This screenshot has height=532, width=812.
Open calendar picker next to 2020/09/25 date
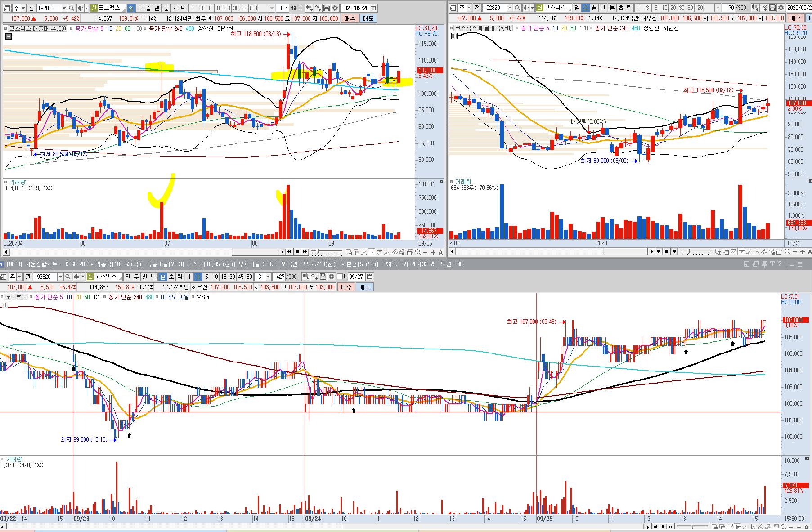pos(373,8)
